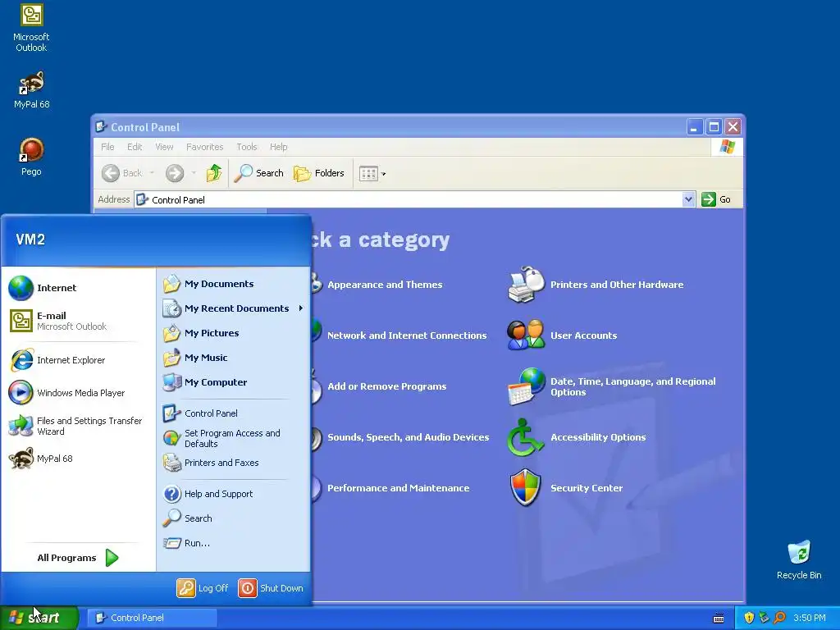The width and height of the screenshot is (840, 630).
Task: Click the Accessibility Options wheelchair icon
Action: pyautogui.click(x=526, y=437)
